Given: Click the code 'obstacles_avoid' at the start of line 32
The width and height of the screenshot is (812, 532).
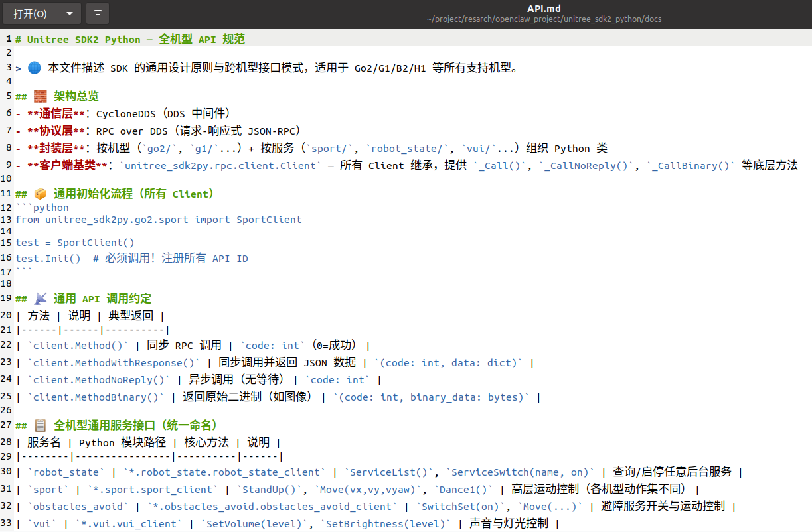Looking at the screenshot, I should point(78,507).
